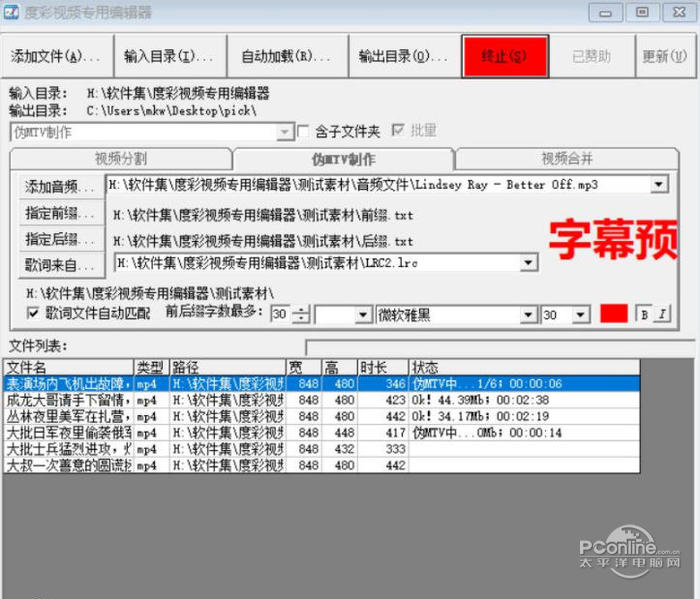The height and width of the screenshot is (599, 700).
Task: Click the 状态 column header
Action: pyautogui.click(x=524, y=367)
